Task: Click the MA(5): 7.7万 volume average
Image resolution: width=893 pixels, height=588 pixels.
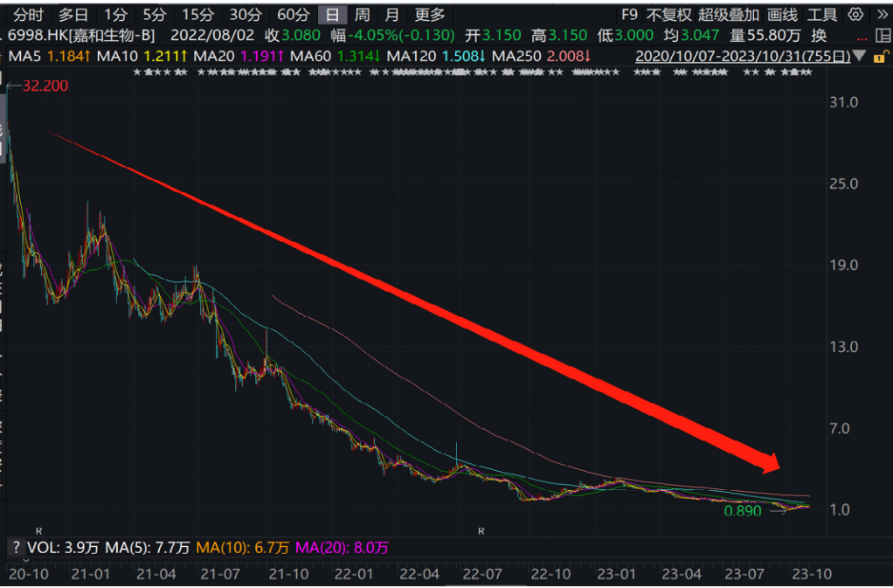Action: (147, 548)
